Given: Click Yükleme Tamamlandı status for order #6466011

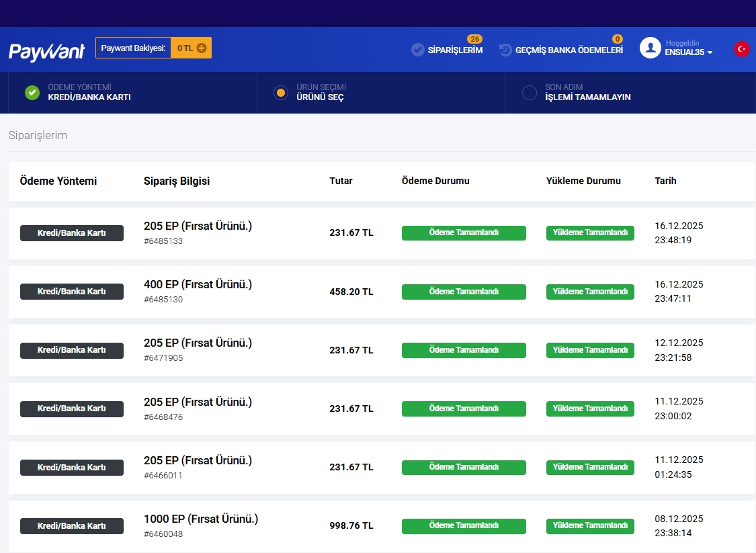Looking at the screenshot, I should (x=590, y=467).
